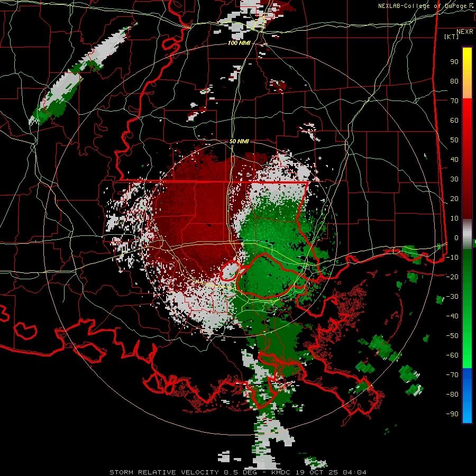Click the 70 value on velocity scale
Screen dimensions: 476x476
point(454,101)
